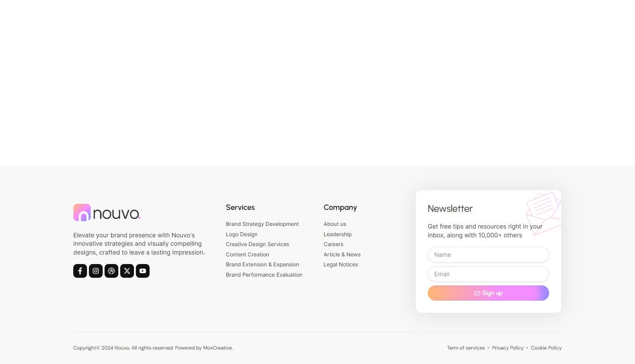Visit Brand Performance Evaluation link
The height and width of the screenshot is (364, 635).
[x=264, y=275]
